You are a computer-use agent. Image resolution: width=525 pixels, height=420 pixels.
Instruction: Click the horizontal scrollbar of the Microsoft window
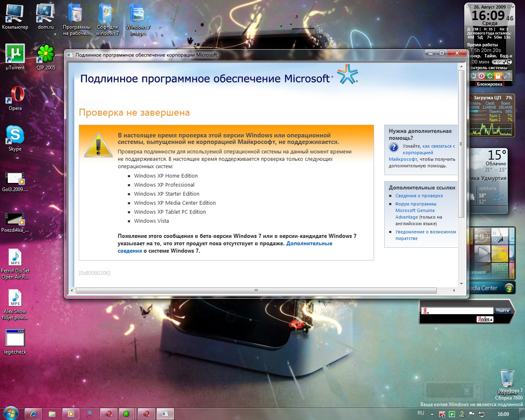point(256,290)
